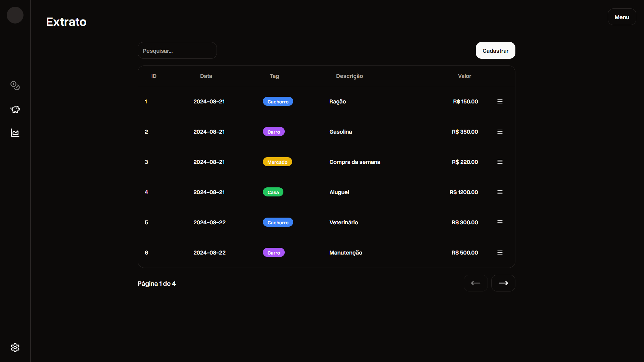Click ID 1 in the Ração row
The height and width of the screenshot is (362, 644).
click(146, 101)
